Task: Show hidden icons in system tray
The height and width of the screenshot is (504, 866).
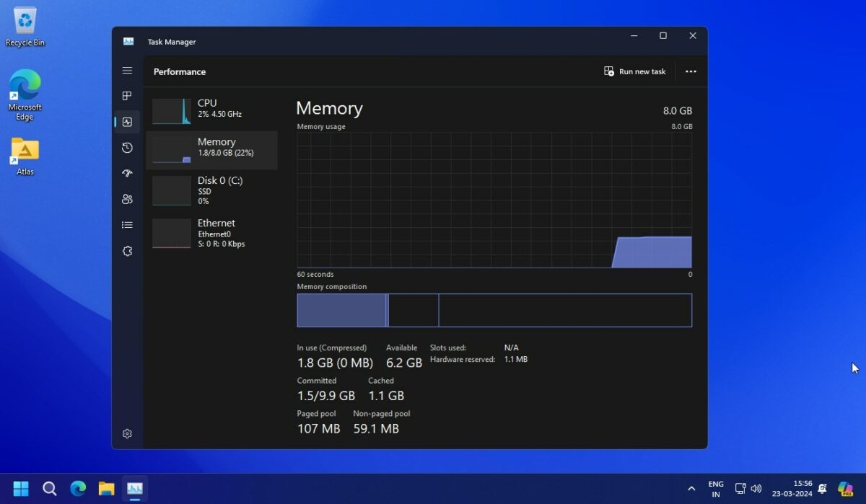Action: (x=691, y=489)
